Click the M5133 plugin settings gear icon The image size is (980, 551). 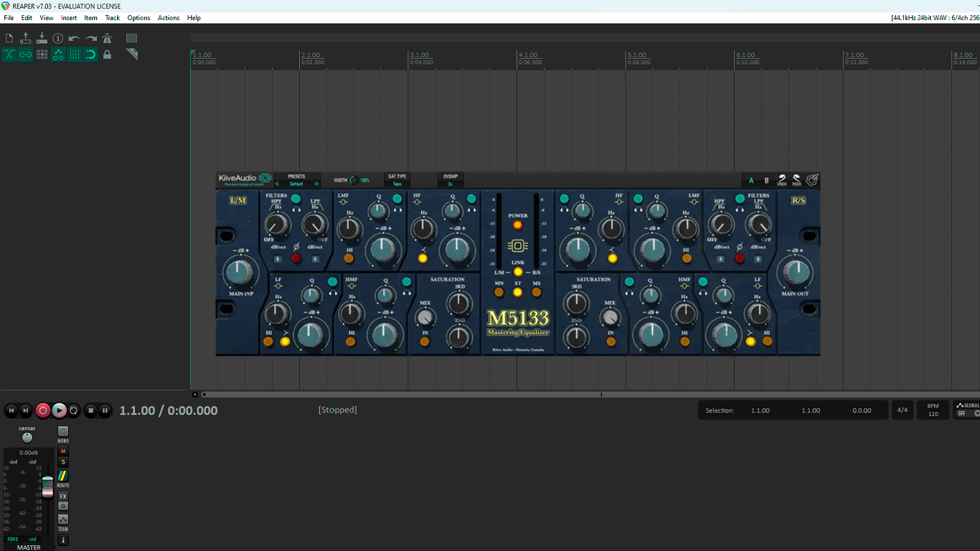coord(812,180)
